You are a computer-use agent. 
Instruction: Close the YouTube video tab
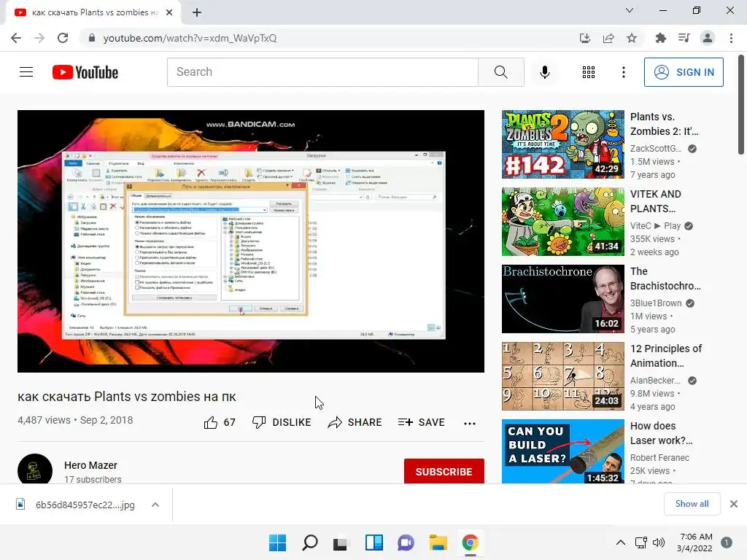(x=169, y=13)
